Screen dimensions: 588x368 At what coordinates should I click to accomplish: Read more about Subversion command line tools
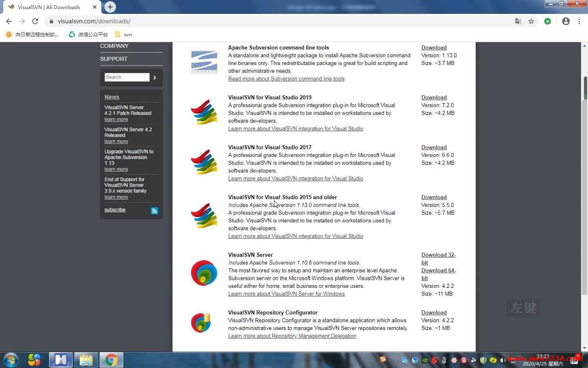(286, 79)
